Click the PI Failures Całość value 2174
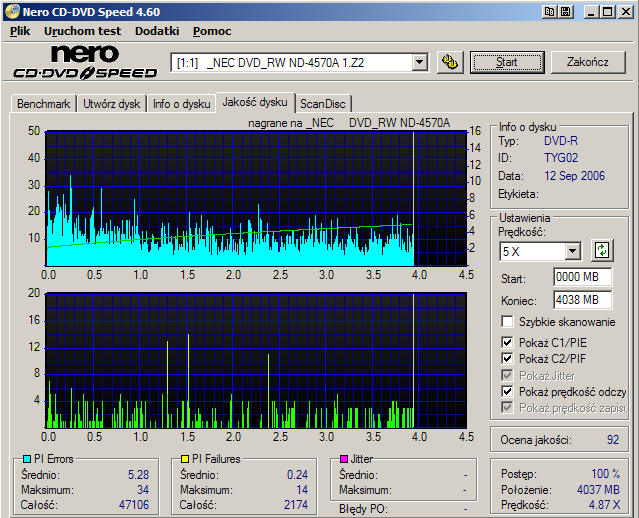 (296, 505)
